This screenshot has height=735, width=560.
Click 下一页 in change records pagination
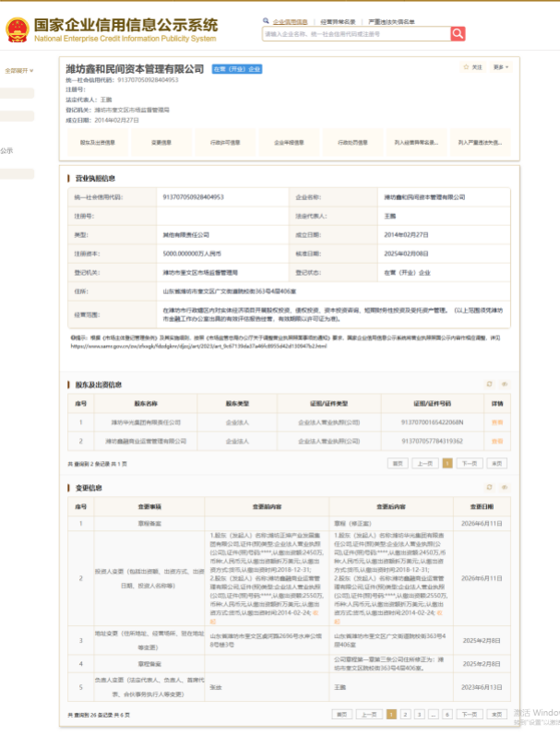[x=470, y=715]
